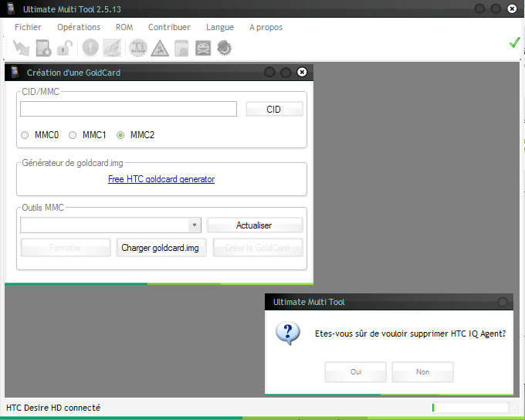Click the Android skull-and-crossbones icon
Viewport: 525px width, 420px height.
[203, 48]
